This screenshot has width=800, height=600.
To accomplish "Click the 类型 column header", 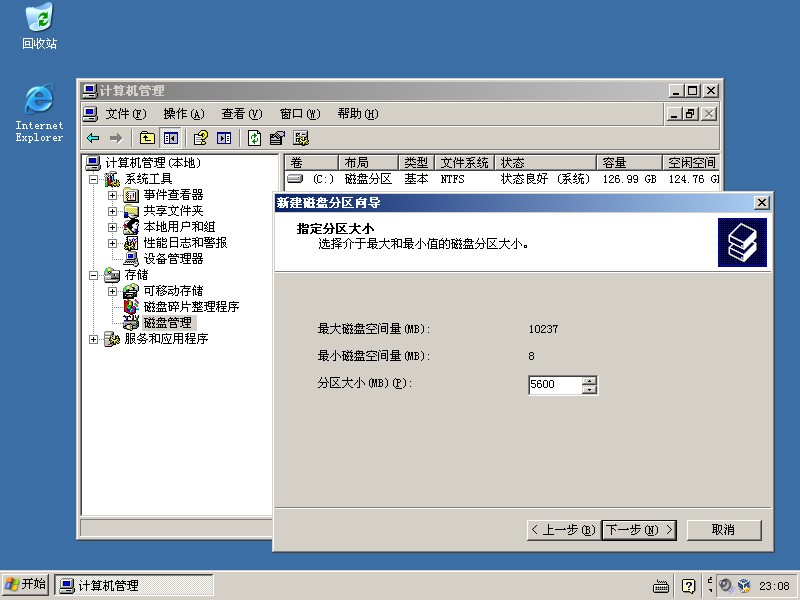I will pos(416,163).
